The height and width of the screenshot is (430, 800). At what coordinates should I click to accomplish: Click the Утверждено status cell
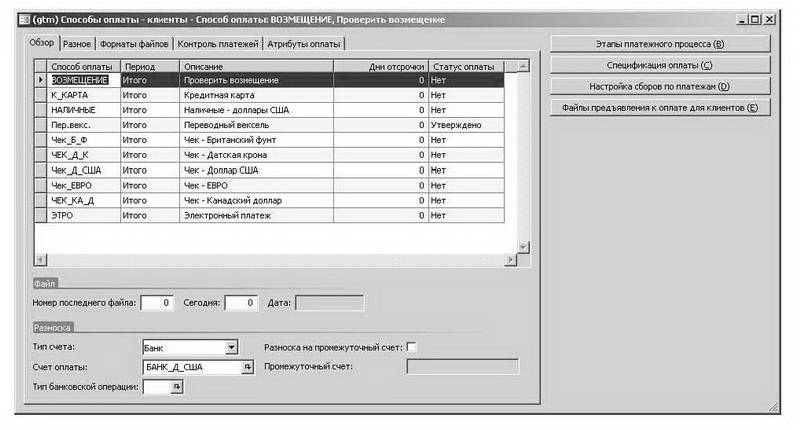pyautogui.click(x=466, y=125)
